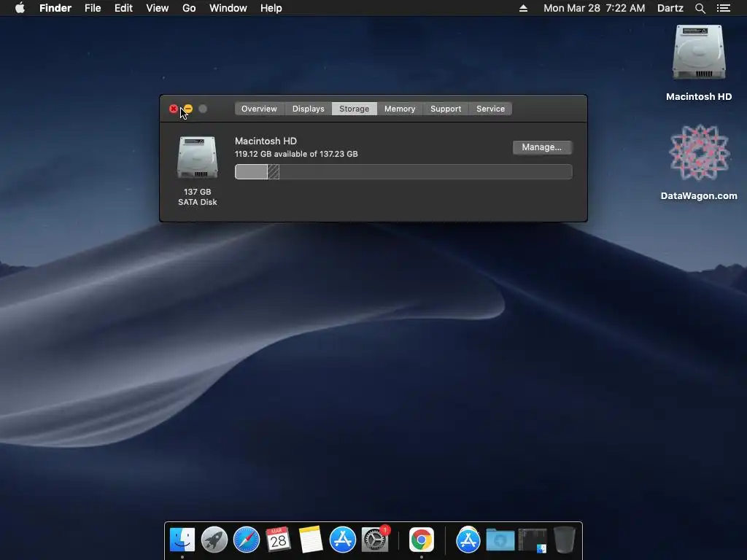Open the Finder menu in menu bar

[x=55, y=8]
